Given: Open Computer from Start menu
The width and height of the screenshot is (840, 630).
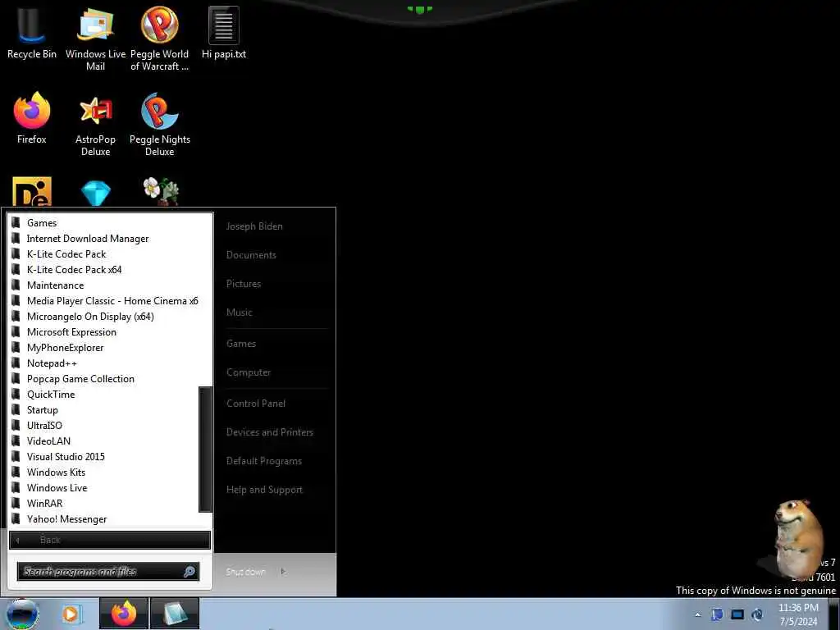Looking at the screenshot, I should pyautogui.click(x=249, y=372).
